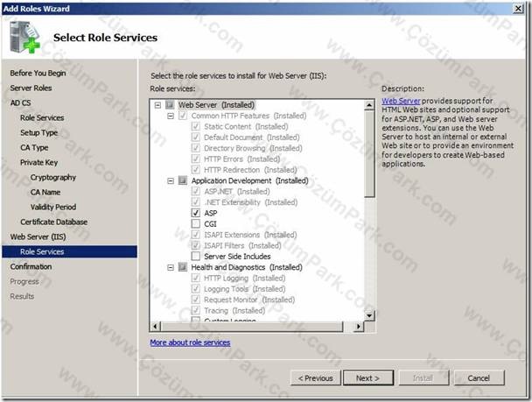
Task: Click the server wizard icon in header
Action: 24,37
